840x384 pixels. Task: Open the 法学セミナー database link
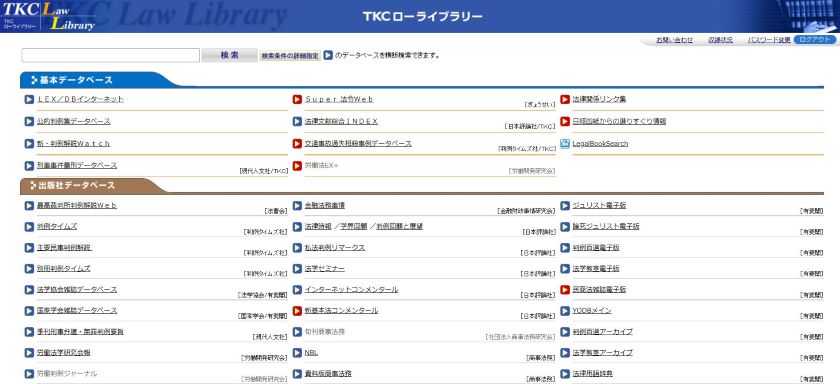coord(325,268)
